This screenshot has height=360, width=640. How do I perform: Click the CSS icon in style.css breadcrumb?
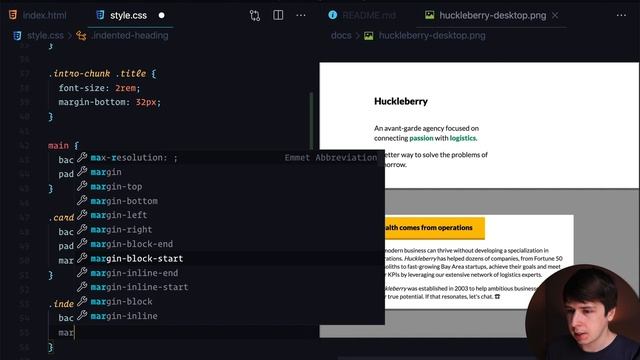(17, 36)
